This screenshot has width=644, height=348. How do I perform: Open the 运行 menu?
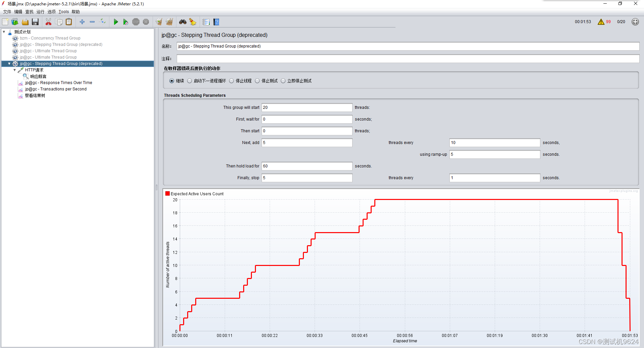tap(40, 12)
